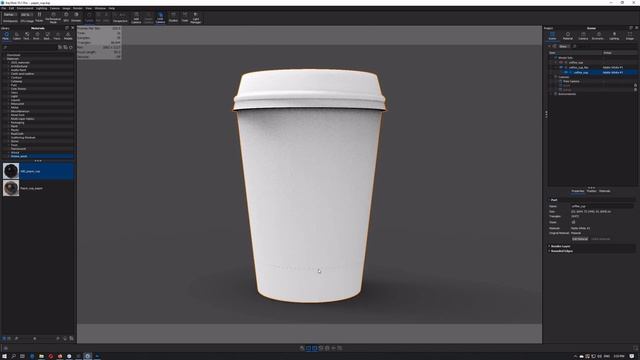640x360 pixels.
Task: Switch Library to the Textures tab
Action: click(x=27, y=36)
